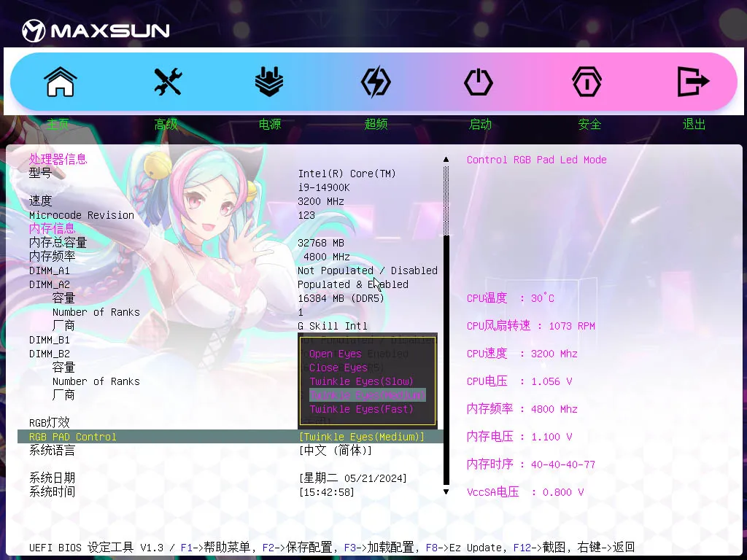The height and width of the screenshot is (560, 747).
Task: Click the 内存信息 section heading
Action: coord(52,228)
